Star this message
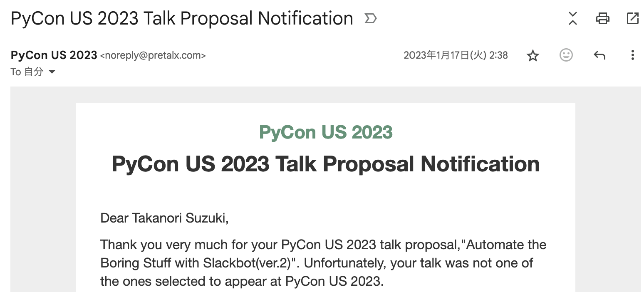 533,55
